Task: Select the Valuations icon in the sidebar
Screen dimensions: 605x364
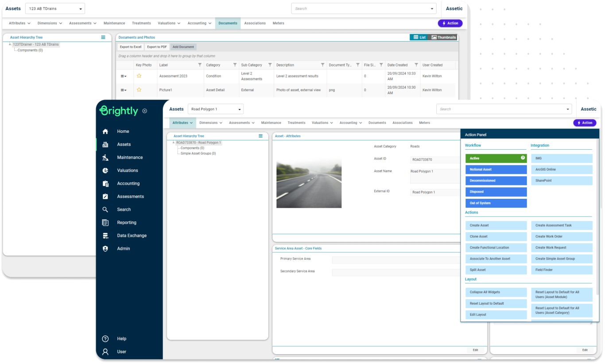Action: click(105, 170)
